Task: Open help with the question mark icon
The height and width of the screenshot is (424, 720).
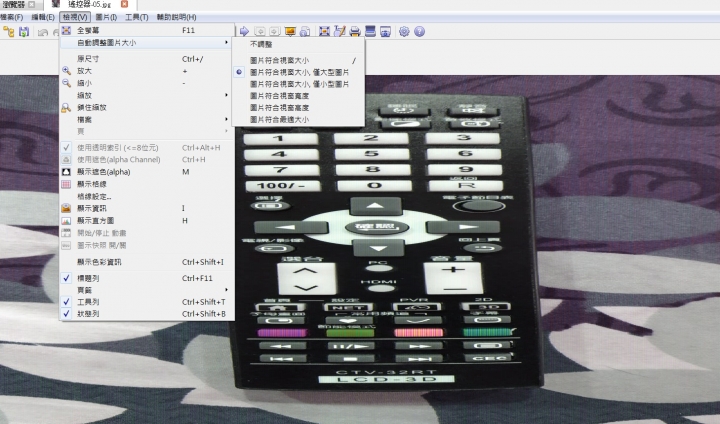Action: pos(419,31)
